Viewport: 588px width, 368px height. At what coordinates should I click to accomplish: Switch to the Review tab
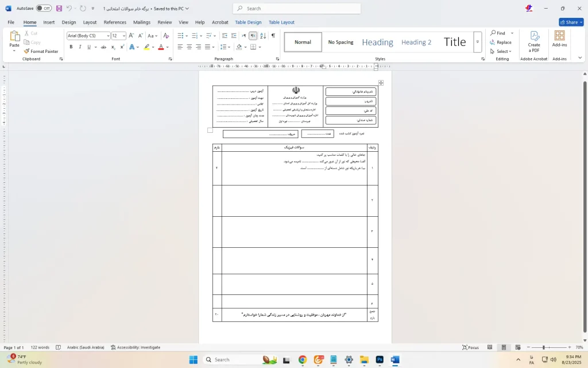(165, 22)
